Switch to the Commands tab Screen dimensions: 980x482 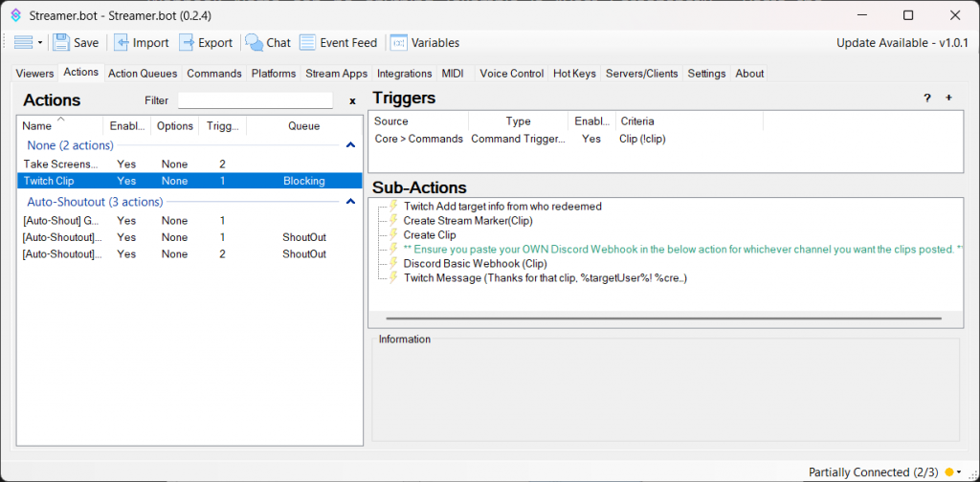pyautogui.click(x=214, y=74)
